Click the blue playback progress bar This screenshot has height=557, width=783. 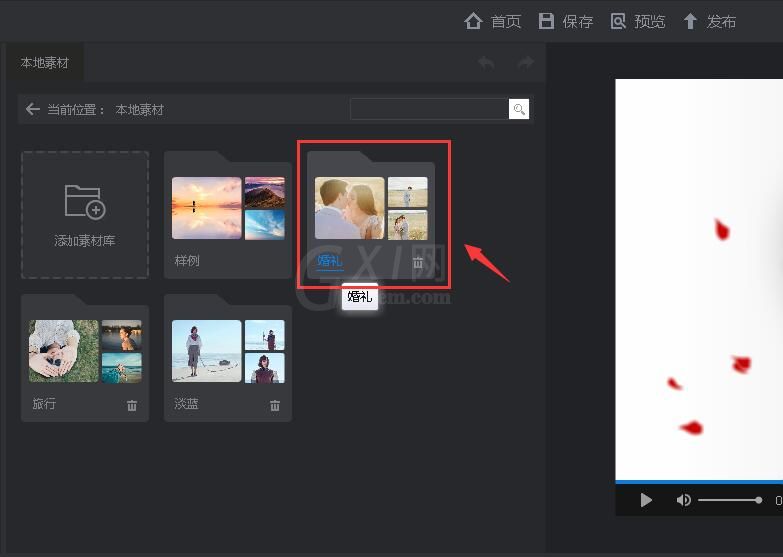click(699, 482)
